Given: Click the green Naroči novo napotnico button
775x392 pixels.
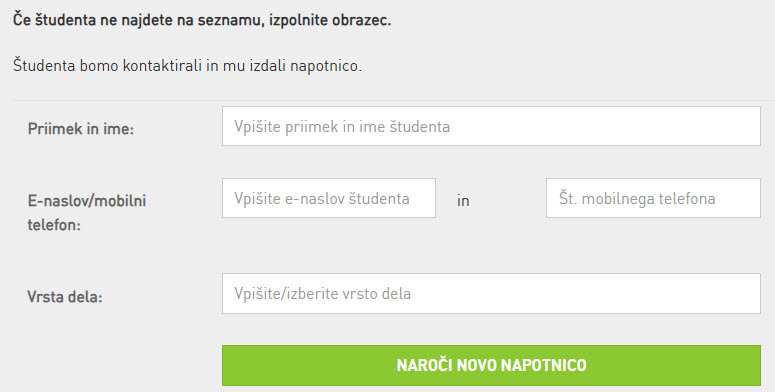Looking at the screenshot, I should tap(491, 365).
